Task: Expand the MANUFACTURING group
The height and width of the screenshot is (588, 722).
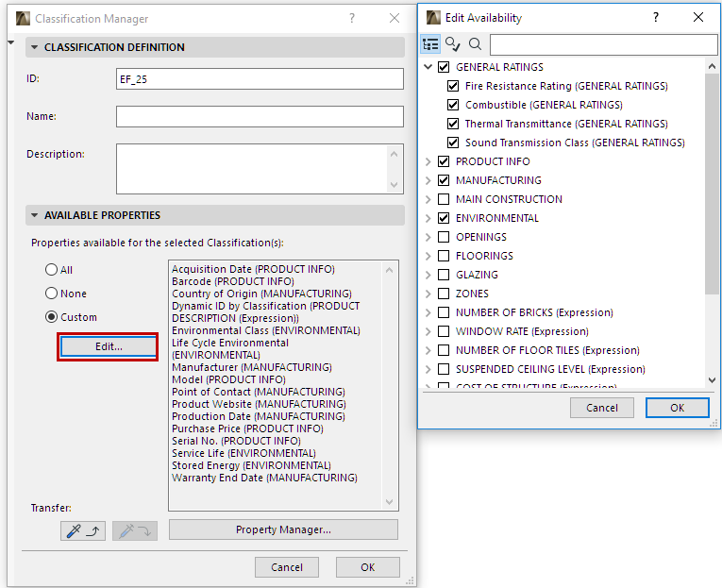Action: [x=428, y=180]
